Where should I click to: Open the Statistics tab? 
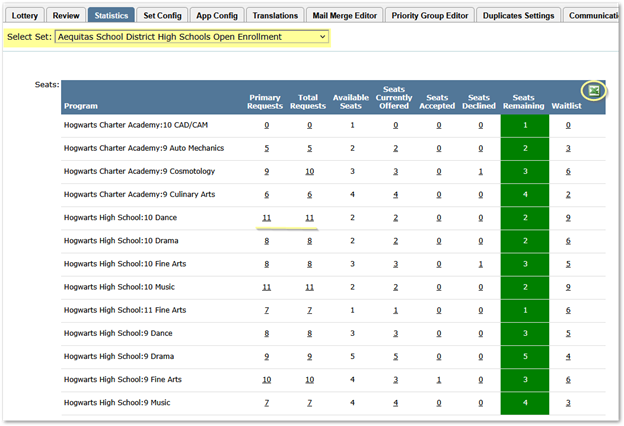111,16
